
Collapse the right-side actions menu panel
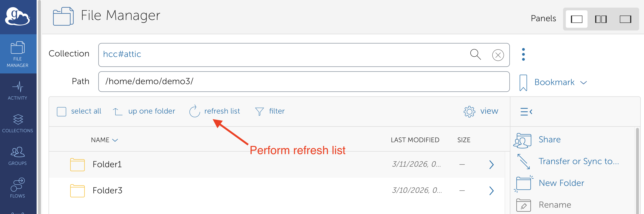tap(526, 112)
